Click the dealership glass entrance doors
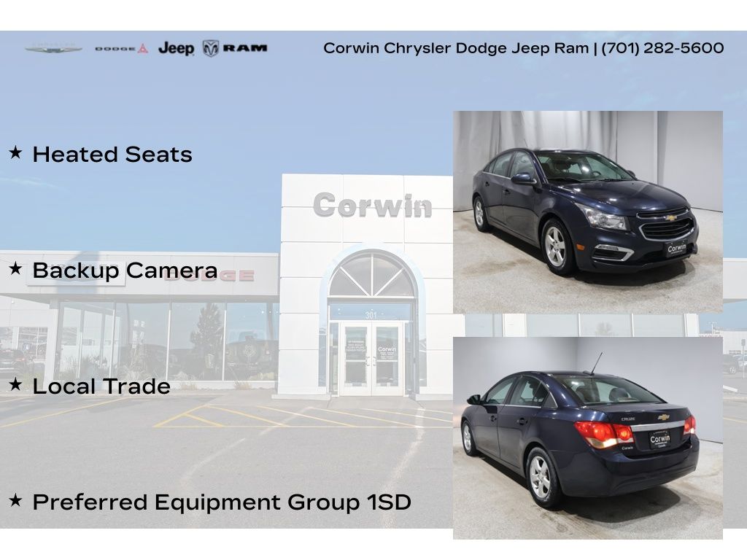Screen dimensions: 747x560 click(x=373, y=359)
